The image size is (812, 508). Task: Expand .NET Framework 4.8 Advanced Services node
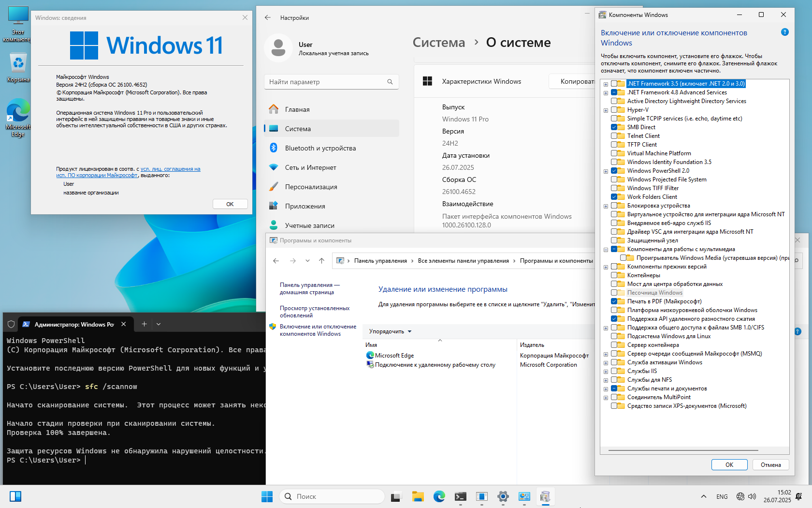pyautogui.click(x=606, y=93)
